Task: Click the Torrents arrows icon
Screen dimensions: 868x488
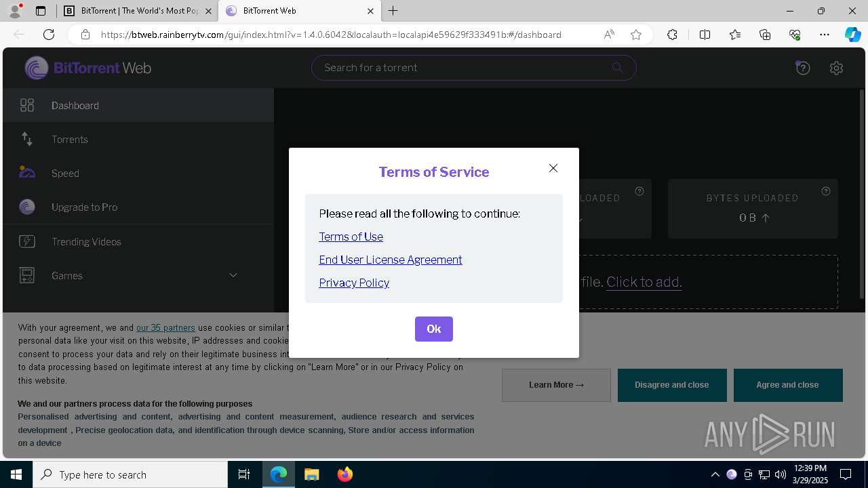Action: [27, 139]
